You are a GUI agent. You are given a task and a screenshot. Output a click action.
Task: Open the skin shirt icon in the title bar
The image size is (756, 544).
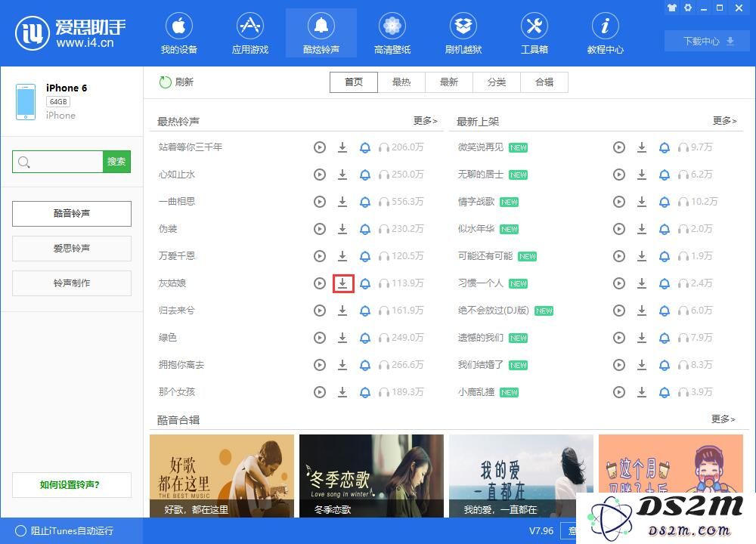[x=671, y=8]
